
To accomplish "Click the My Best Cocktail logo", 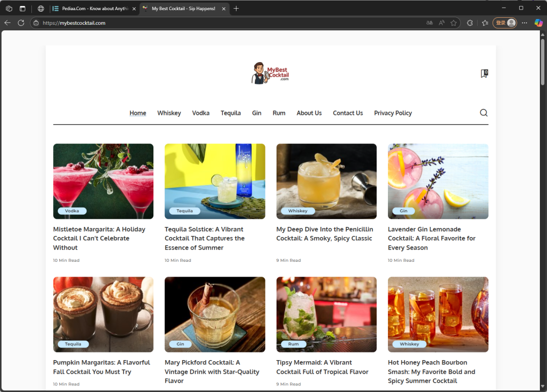I will 270,73.
